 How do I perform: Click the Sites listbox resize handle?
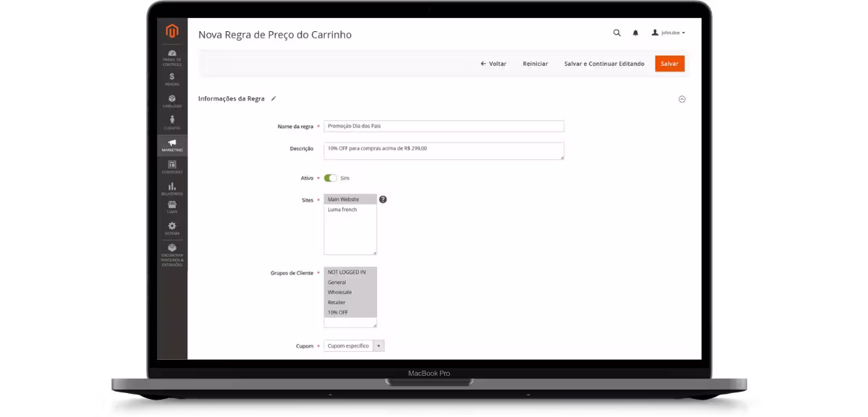click(374, 253)
